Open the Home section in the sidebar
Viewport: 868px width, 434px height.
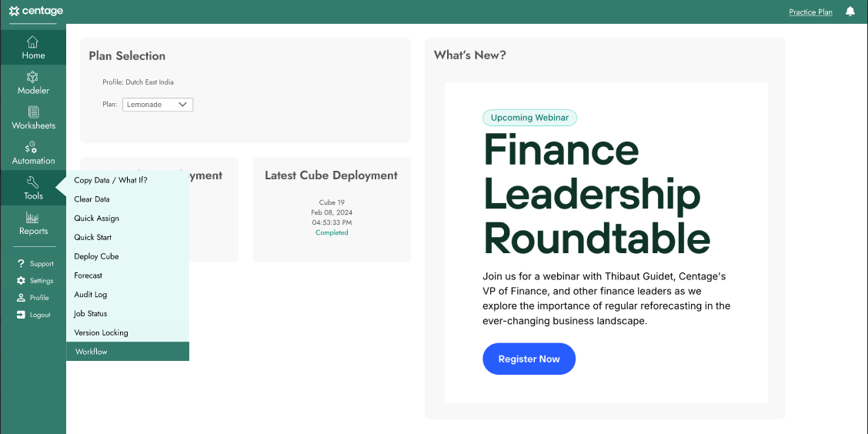33,47
